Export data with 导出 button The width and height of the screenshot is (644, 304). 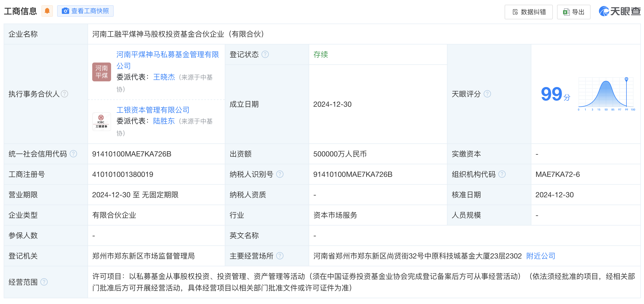point(574,12)
